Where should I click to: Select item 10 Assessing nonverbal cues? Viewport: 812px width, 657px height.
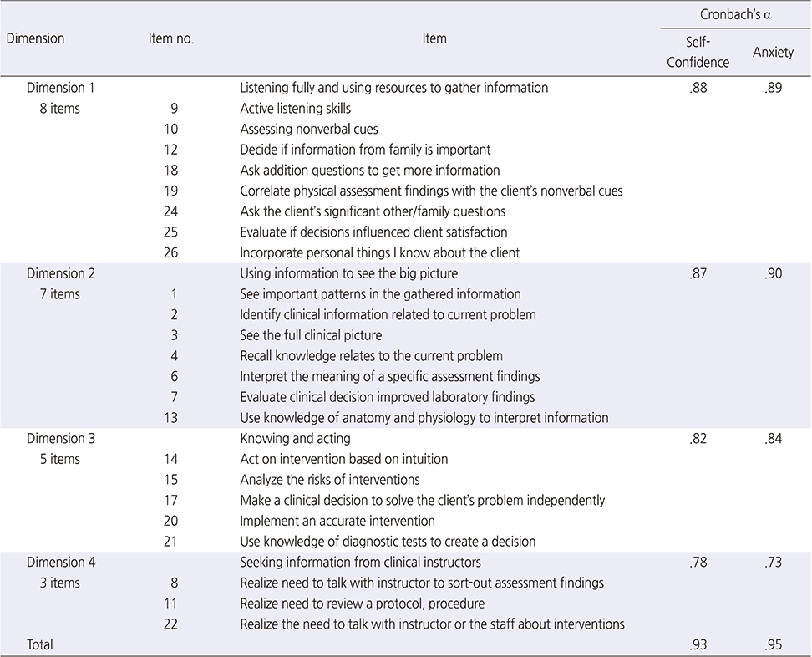click(308, 129)
